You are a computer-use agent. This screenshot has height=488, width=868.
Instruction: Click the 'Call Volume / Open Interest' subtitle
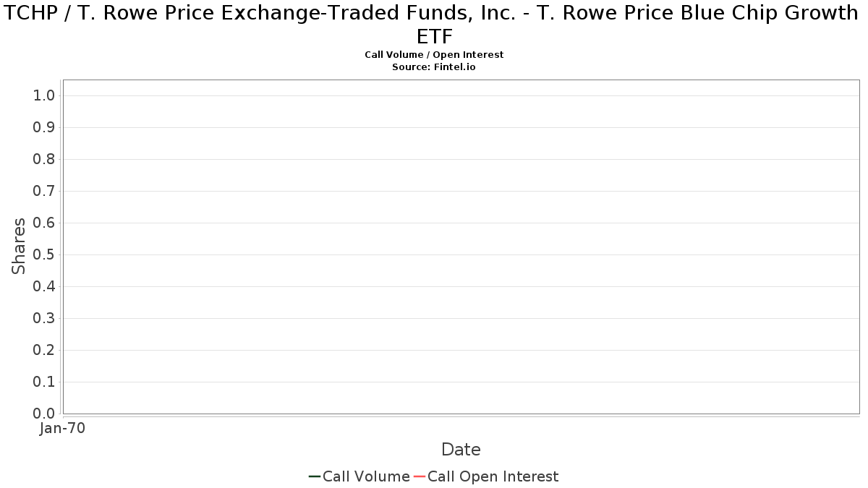click(x=434, y=54)
